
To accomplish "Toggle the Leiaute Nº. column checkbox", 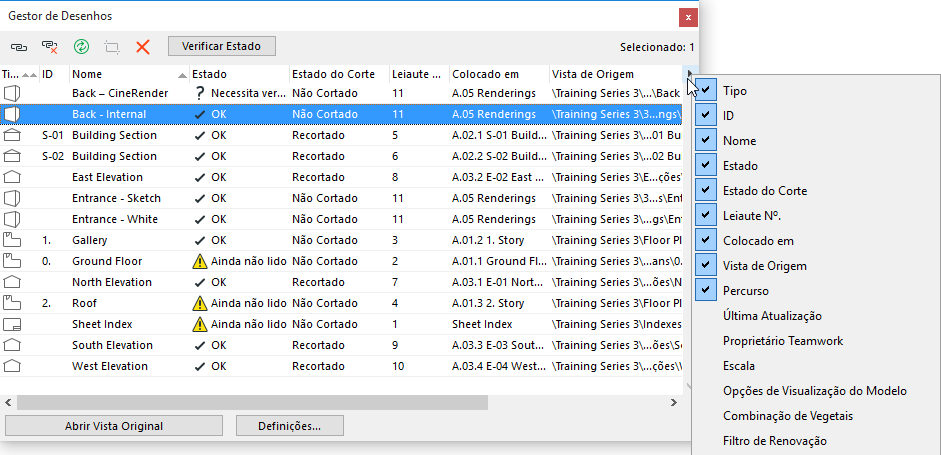I will (706, 215).
